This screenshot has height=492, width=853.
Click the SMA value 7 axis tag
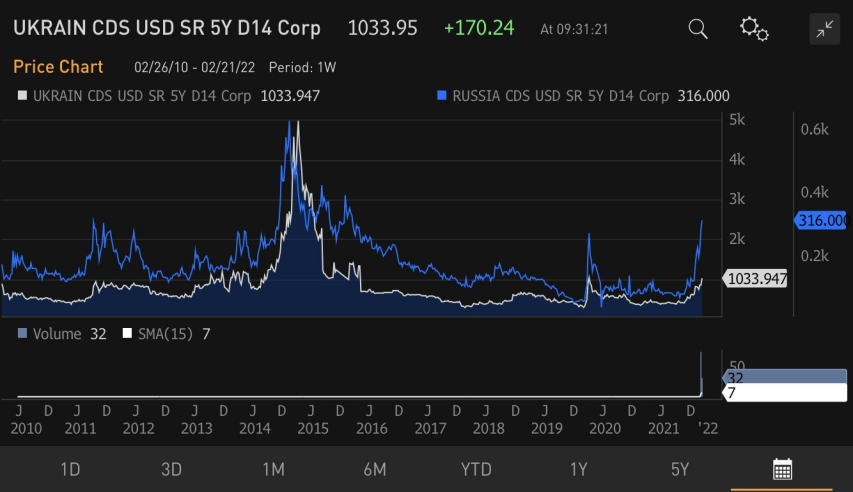point(785,392)
